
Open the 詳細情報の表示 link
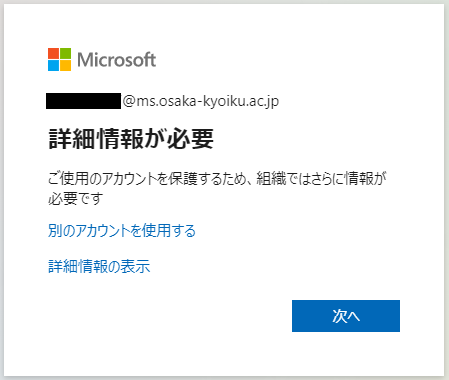point(99,266)
